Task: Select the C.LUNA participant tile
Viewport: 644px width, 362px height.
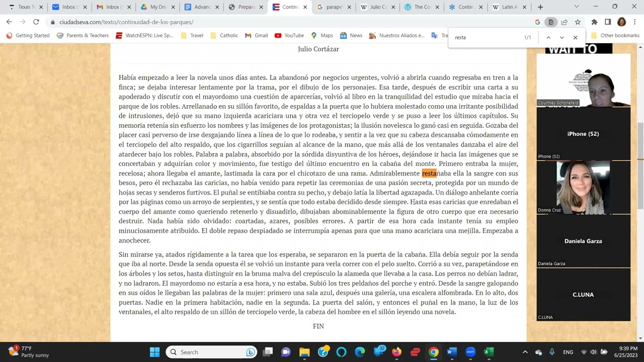Action: click(x=583, y=294)
